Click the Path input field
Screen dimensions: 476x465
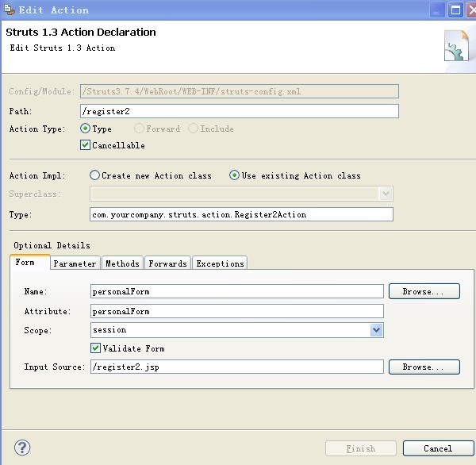[240, 111]
